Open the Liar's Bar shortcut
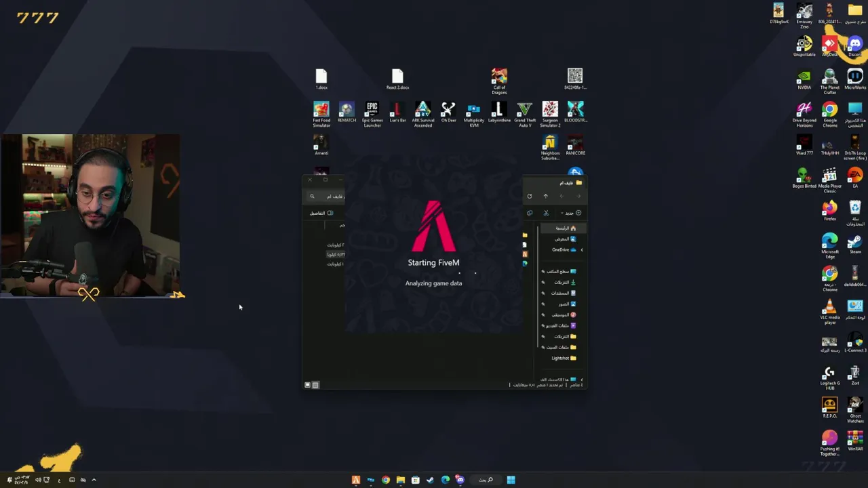 point(397,113)
